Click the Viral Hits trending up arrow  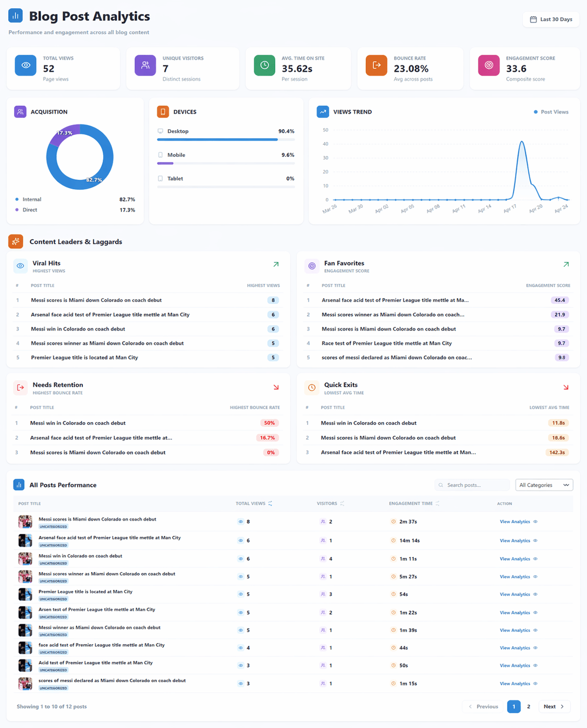coord(276,265)
